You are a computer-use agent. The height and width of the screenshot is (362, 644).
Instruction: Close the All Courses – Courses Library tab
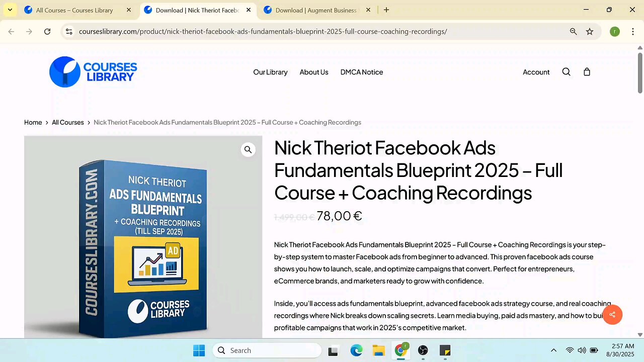[129, 10]
